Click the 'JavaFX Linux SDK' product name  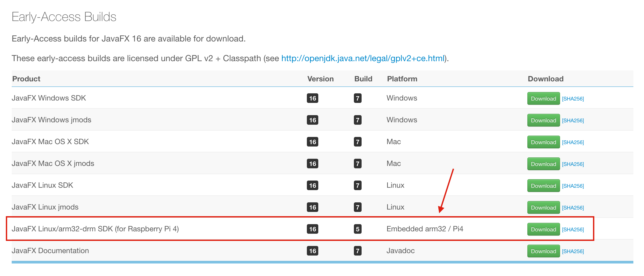42,185
